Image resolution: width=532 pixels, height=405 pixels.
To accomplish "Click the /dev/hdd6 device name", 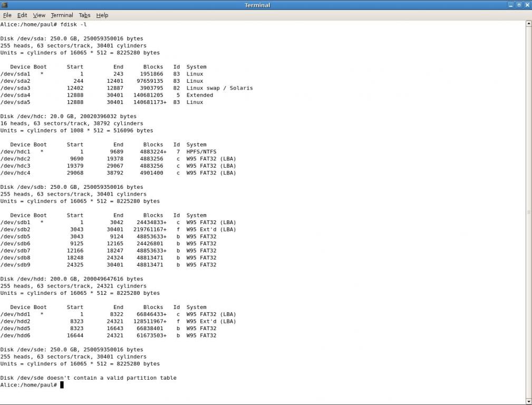I will [15, 336].
